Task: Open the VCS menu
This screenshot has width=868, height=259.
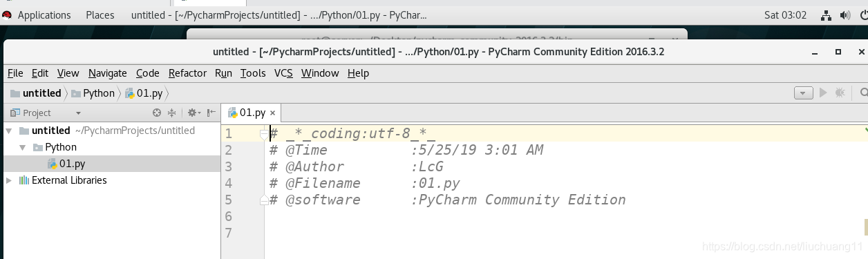Action: pos(283,73)
